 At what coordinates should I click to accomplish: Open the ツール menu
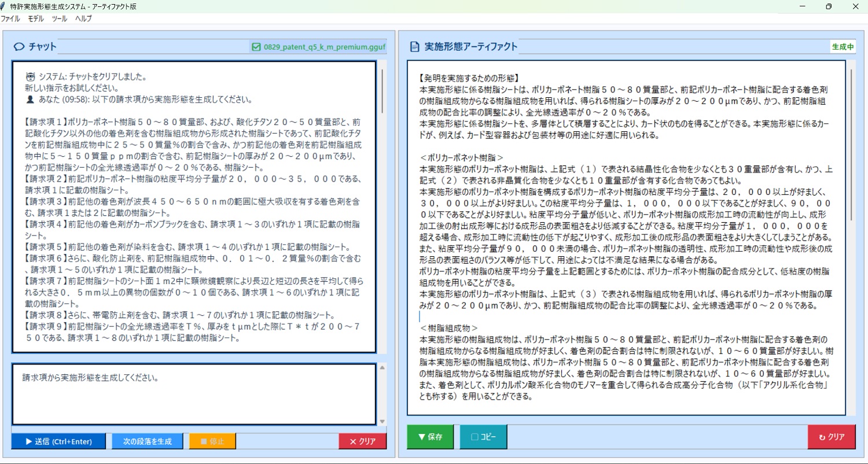(x=59, y=19)
